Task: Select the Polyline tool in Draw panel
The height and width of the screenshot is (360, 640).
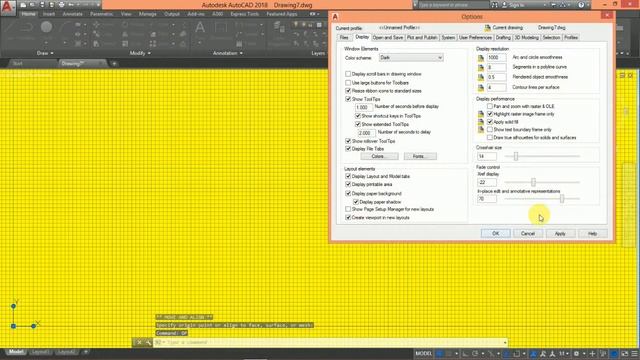Action: pos(27,28)
